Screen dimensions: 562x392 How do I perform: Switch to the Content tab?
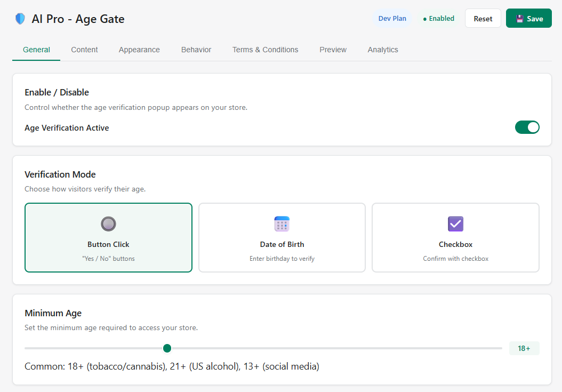(84, 50)
